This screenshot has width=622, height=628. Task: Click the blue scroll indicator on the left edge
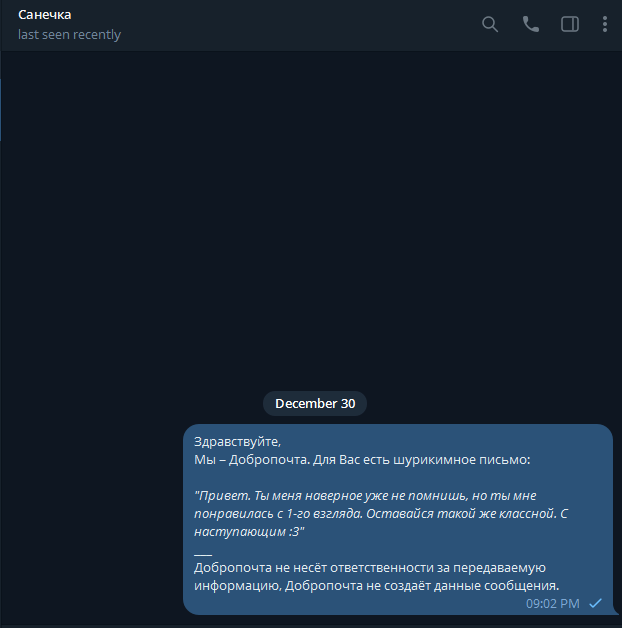[x=0, y=110]
